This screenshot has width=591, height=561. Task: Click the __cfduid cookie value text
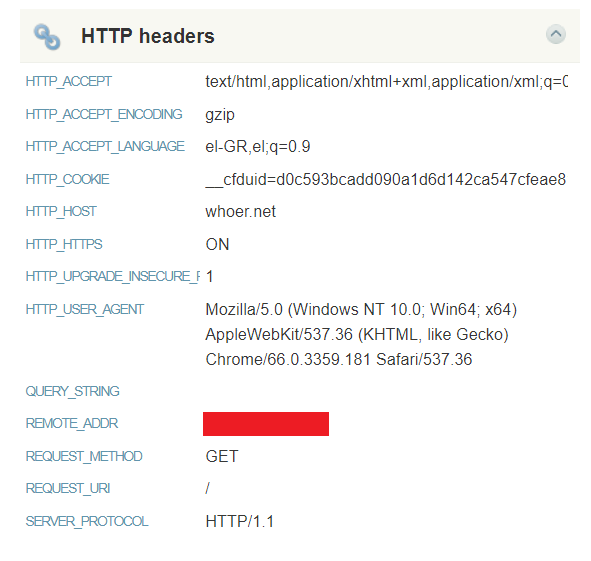(x=386, y=179)
